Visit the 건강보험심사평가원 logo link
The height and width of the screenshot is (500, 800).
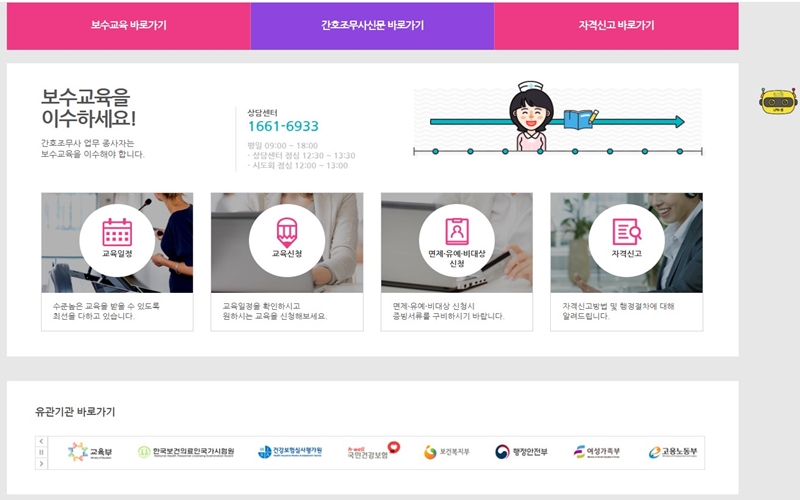(290, 452)
